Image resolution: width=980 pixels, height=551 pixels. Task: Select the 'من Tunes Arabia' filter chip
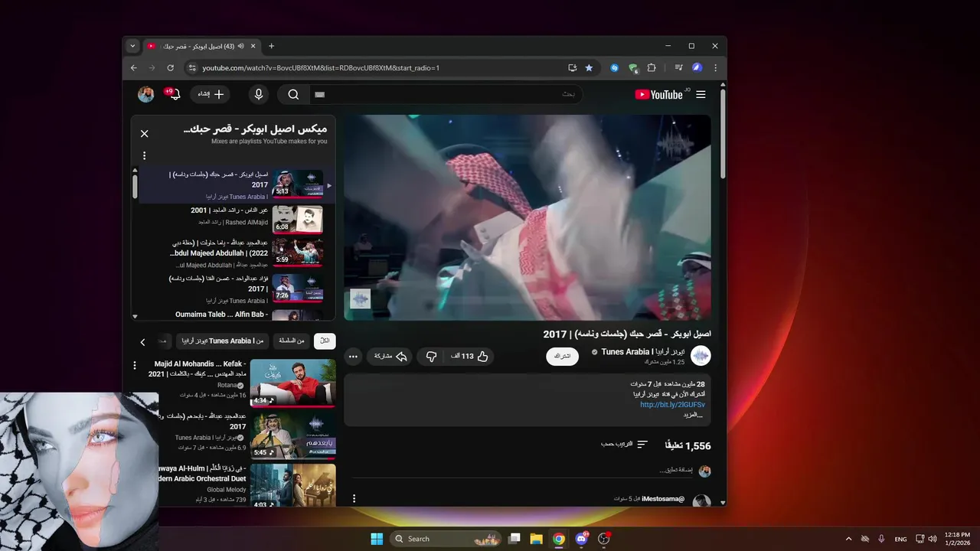tap(222, 341)
